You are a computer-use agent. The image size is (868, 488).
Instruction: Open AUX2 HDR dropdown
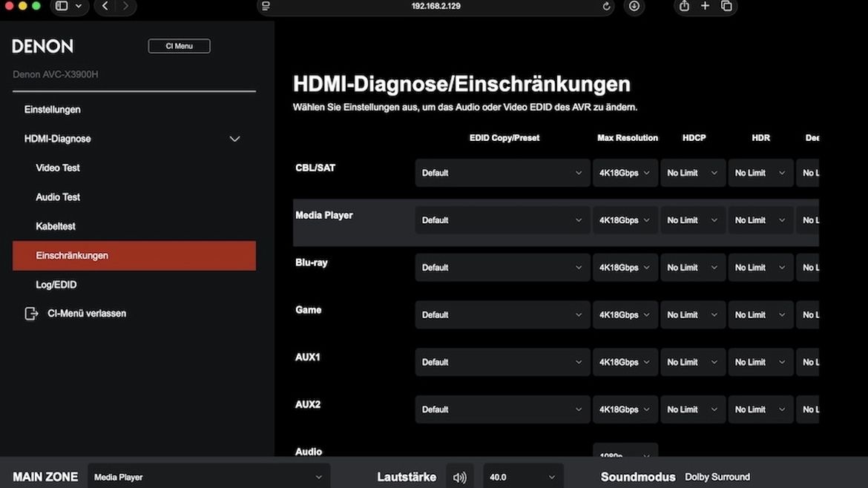click(x=760, y=409)
